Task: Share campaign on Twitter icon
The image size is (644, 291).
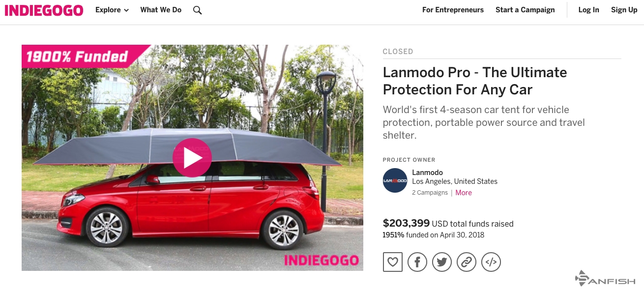Action: (x=442, y=262)
